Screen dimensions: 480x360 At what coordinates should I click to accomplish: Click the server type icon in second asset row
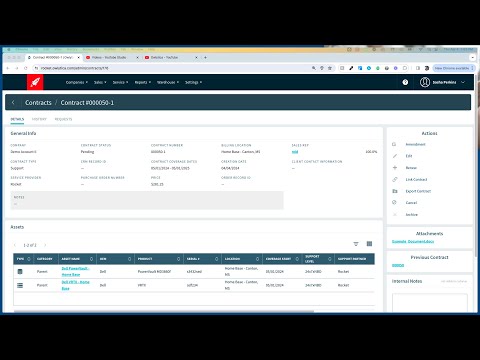tap(20, 285)
